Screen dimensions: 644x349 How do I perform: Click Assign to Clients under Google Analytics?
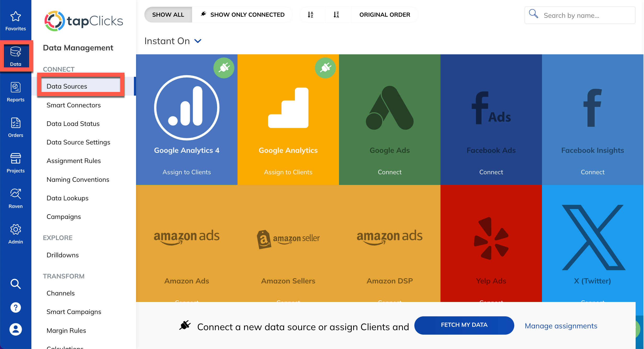click(x=288, y=172)
